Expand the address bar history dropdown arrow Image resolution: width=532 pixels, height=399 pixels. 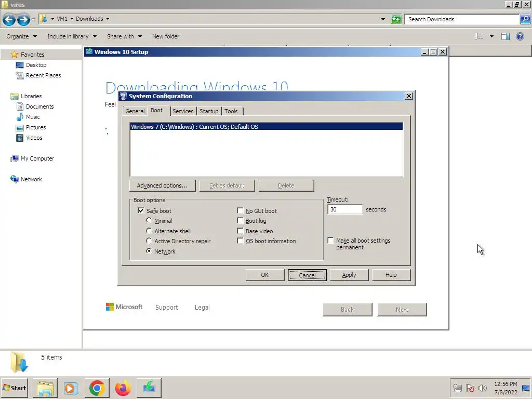click(x=383, y=19)
